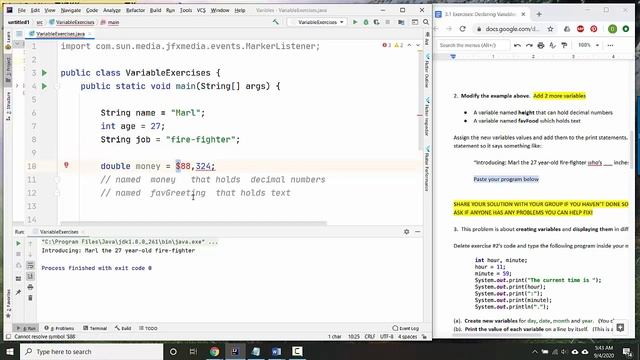Screen dimensions: 640x360
Task: Switch to the Terminal tool window tab
Action: pyautogui.click(x=95, y=328)
